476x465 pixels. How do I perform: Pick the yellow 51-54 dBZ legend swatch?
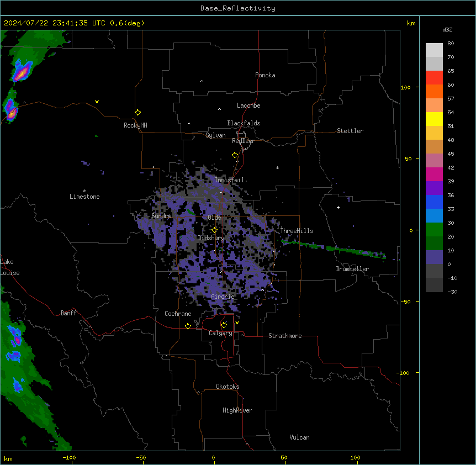tap(434, 119)
